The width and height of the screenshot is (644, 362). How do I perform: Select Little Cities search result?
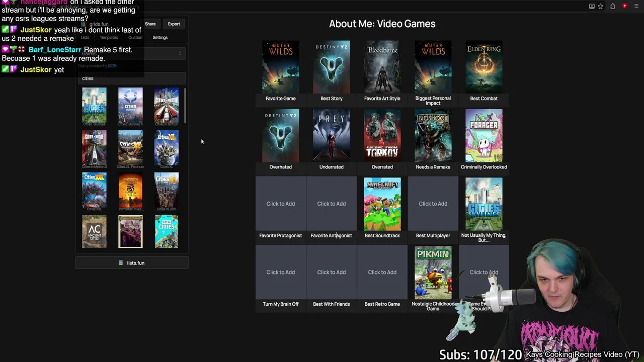click(167, 231)
